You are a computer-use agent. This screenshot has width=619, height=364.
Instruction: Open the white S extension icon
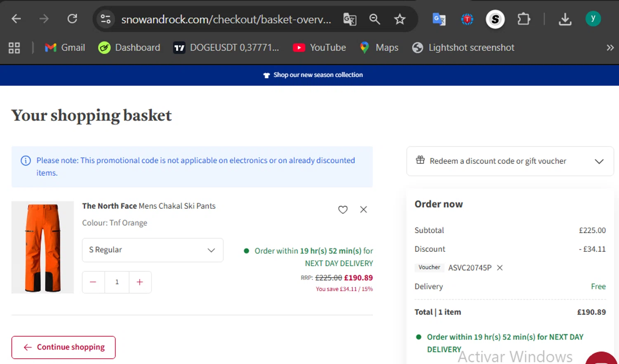(x=495, y=19)
